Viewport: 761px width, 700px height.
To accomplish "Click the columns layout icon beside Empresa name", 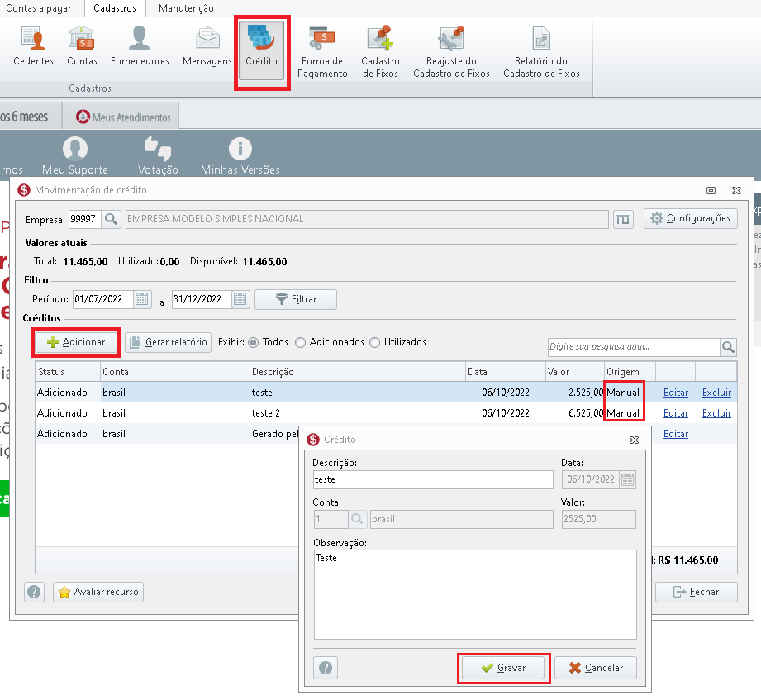I will [x=623, y=219].
